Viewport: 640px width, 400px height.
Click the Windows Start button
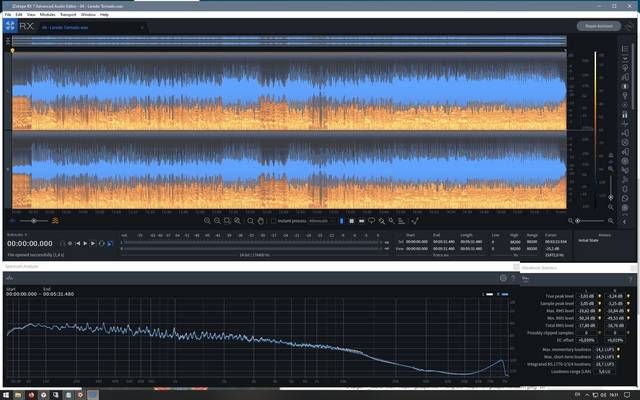[x=6, y=394]
